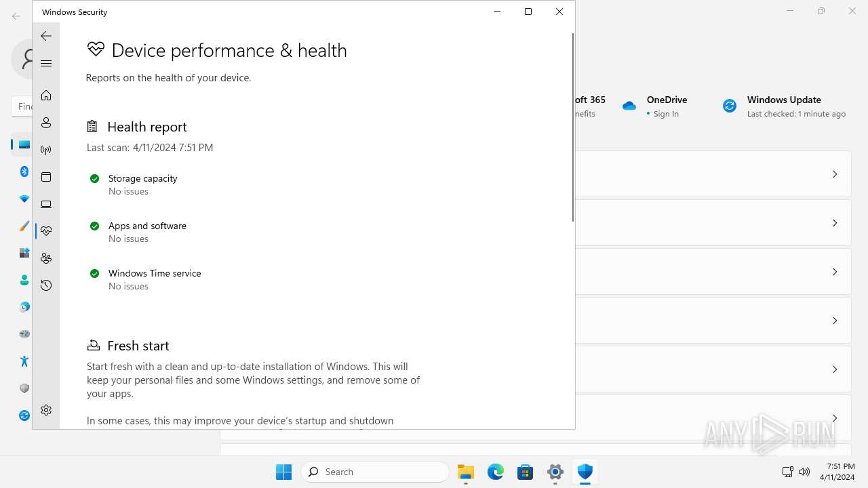Maximize the Windows Security window
Viewport: 868px width, 488px height.
tap(528, 12)
